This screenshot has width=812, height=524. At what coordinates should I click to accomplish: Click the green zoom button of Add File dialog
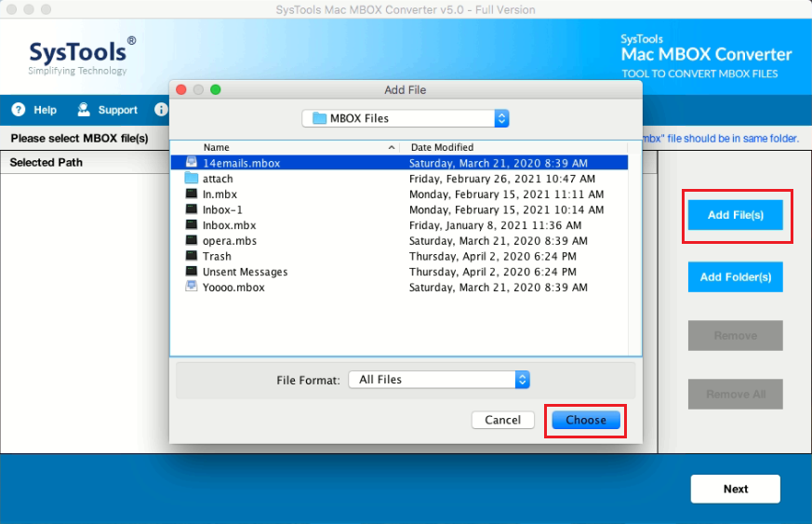pyautogui.click(x=216, y=89)
